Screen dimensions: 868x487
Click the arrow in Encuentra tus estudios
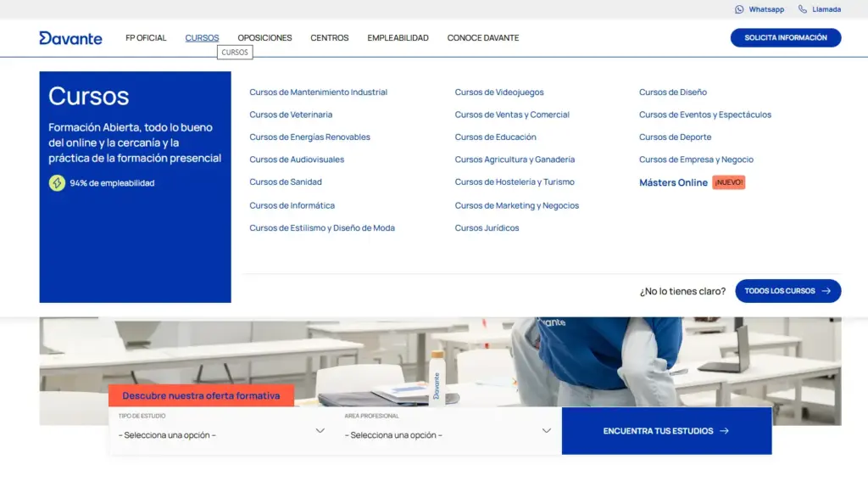point(724,431)
